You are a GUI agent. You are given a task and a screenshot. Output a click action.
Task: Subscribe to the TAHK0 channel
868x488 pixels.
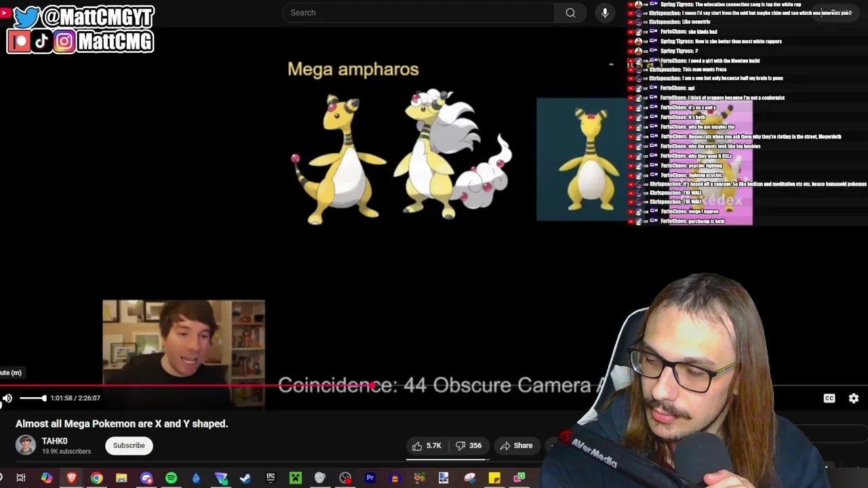point(129,445)
